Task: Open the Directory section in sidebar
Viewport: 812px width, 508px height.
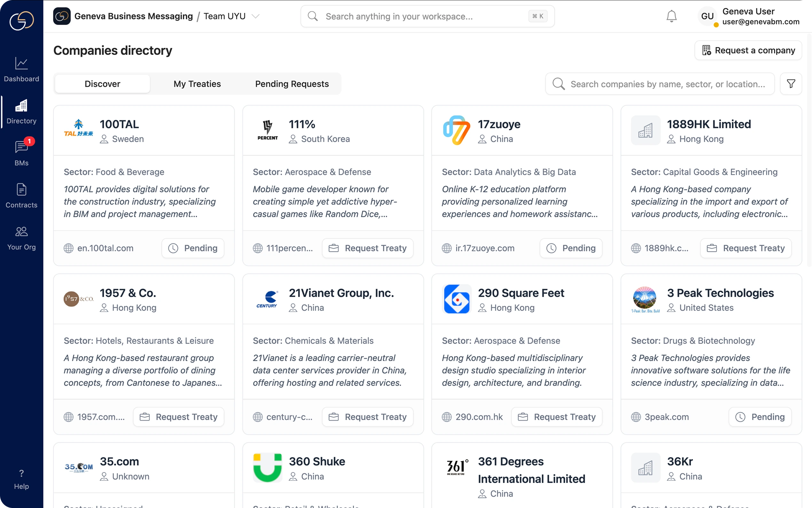Action: [21, 112]
